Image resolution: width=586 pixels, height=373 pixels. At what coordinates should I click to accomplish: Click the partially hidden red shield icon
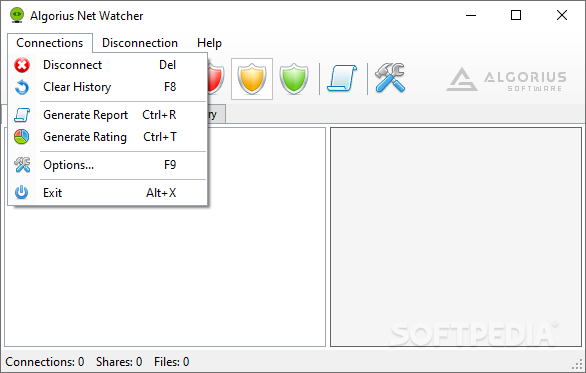[x=216, y=79]
